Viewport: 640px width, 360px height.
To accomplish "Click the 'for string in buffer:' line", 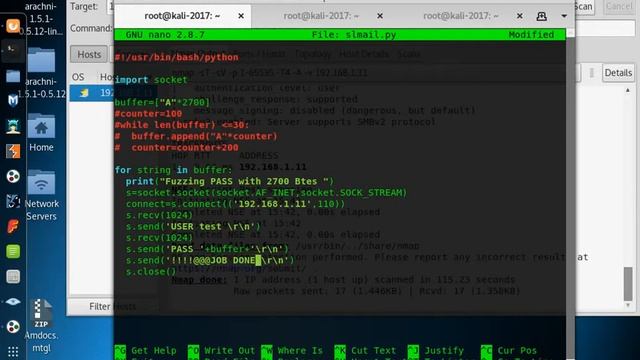I will 173,170.
